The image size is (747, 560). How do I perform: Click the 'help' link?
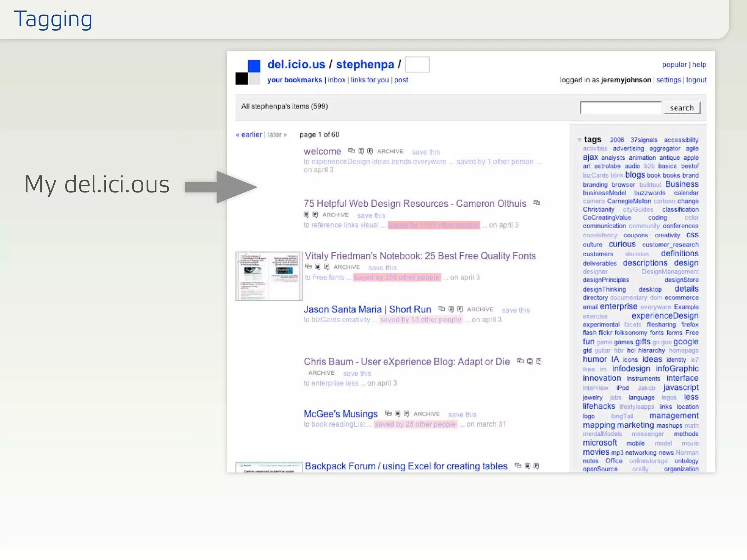[699, 65]
